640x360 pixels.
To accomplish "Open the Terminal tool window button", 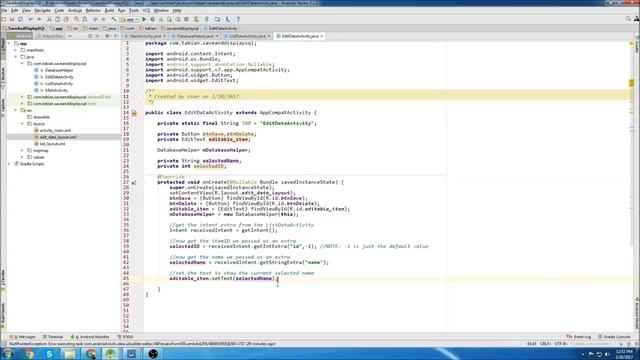I will [x=53, y=337].
